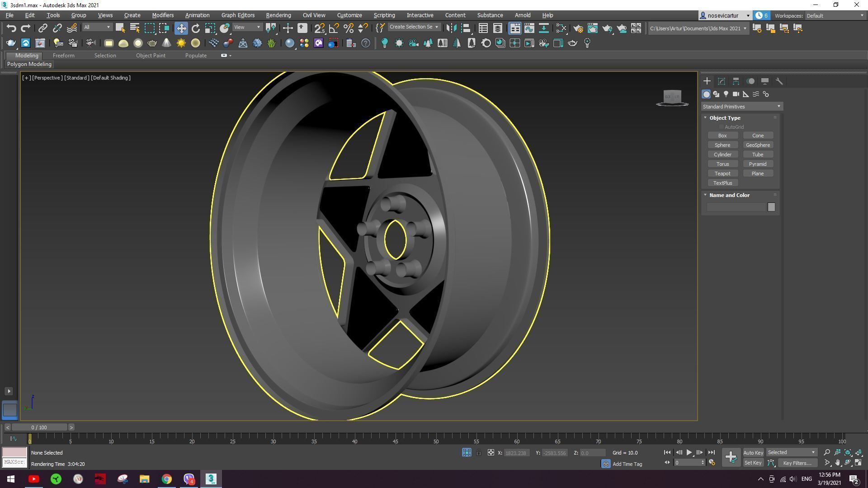Screen dimensions: 868x488
Task: Toggle the 3D Snaps button
Action: 320,28
